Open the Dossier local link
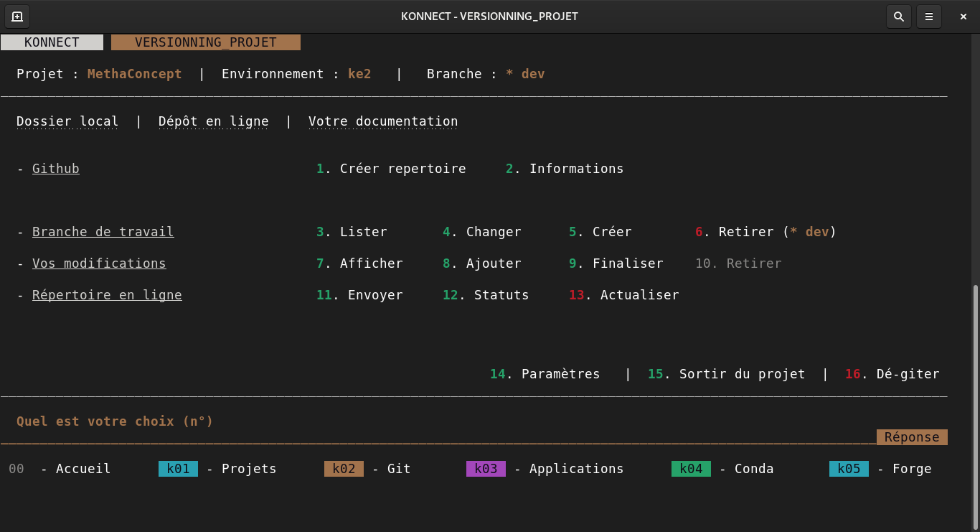 click(x=67, y=121)
